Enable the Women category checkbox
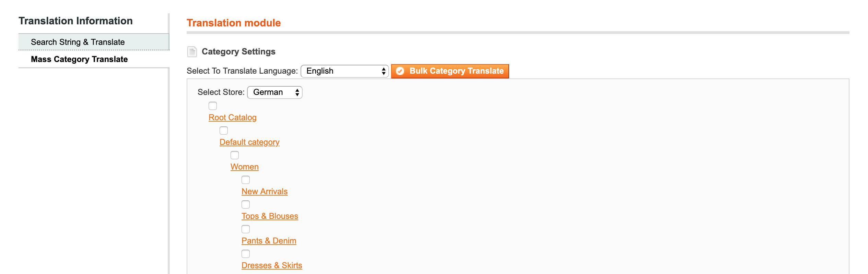The image size is (868, 274). [235, 155]
